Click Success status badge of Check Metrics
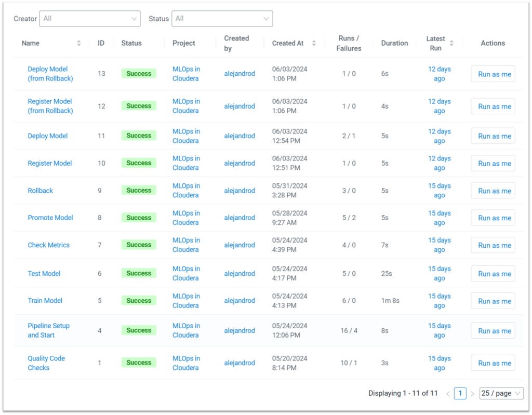The image size is (532, 415). point(139,245)
